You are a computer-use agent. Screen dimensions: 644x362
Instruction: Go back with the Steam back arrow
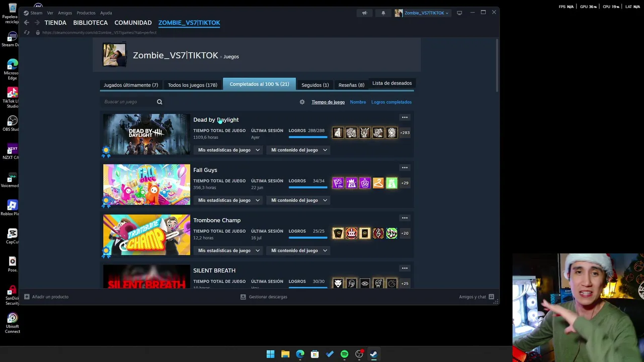pos(27,23)
